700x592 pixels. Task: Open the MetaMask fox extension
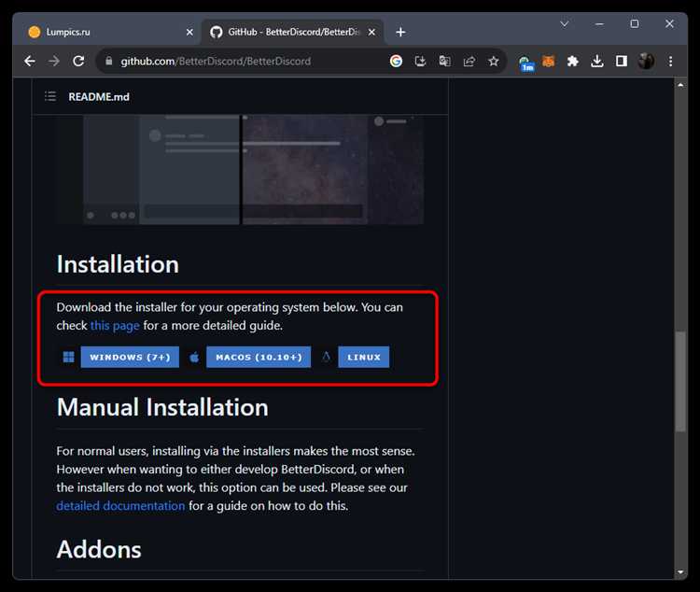coord(548,62)
